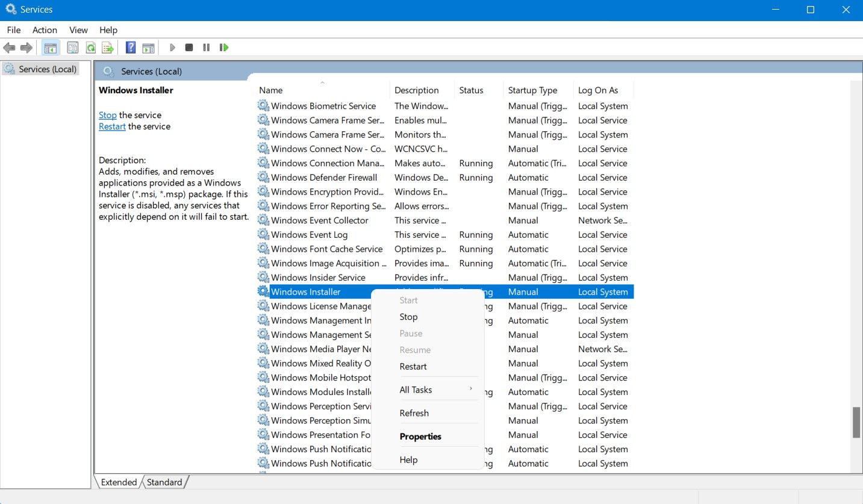Refresh the services list via the toolbar icon

90,47
